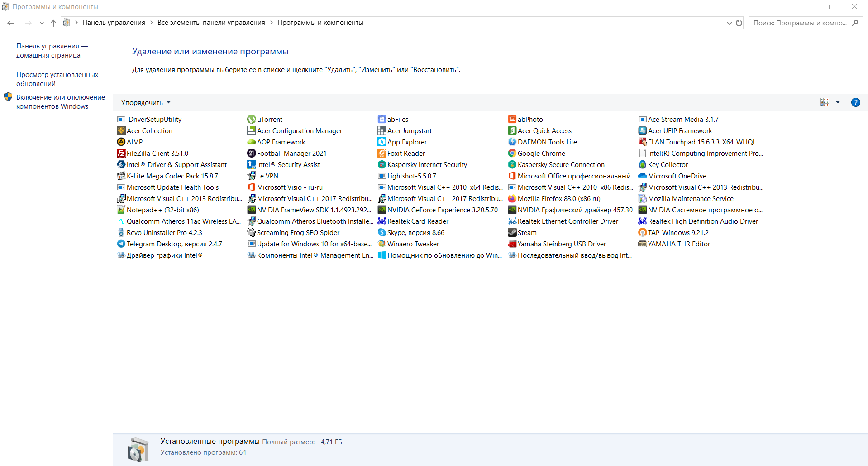Click the Microsoft Office professional icon
Screen dimensions: 868x466
[x=512, y=176]
